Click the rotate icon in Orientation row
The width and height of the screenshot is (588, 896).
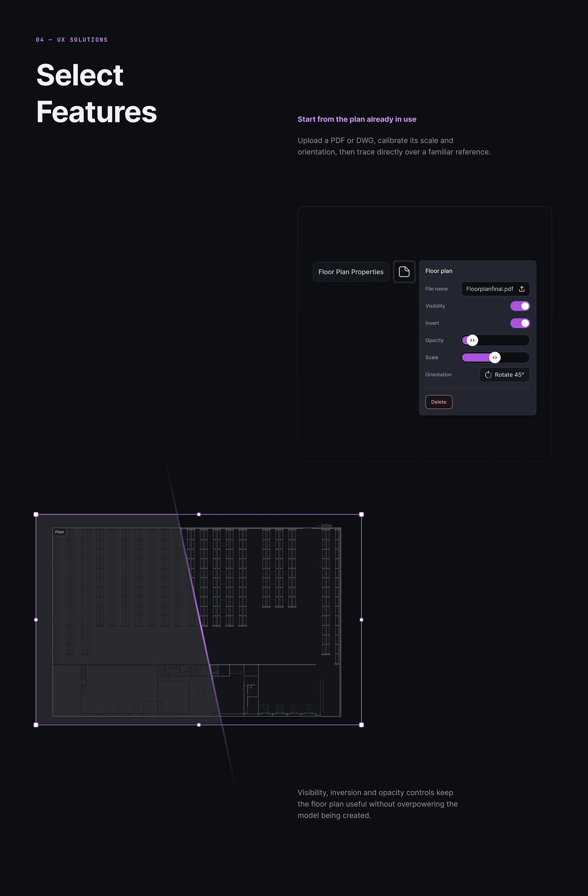(x=488, y=374)
